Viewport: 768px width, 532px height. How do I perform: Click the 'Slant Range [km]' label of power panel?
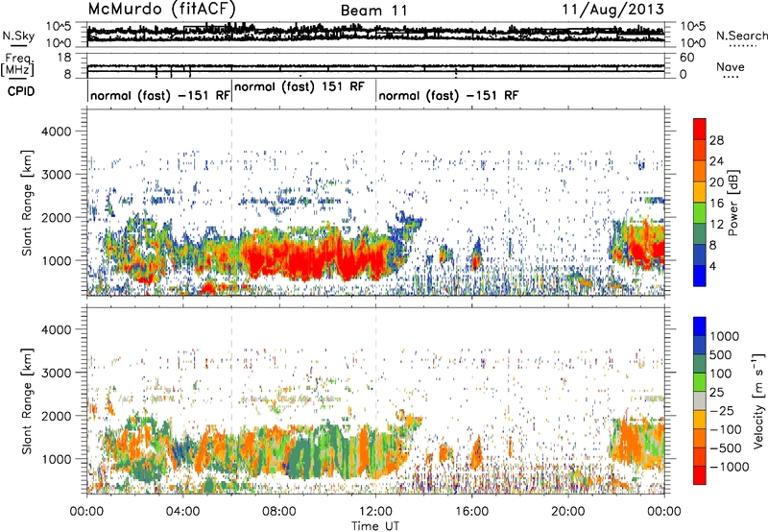pos(27,203)
